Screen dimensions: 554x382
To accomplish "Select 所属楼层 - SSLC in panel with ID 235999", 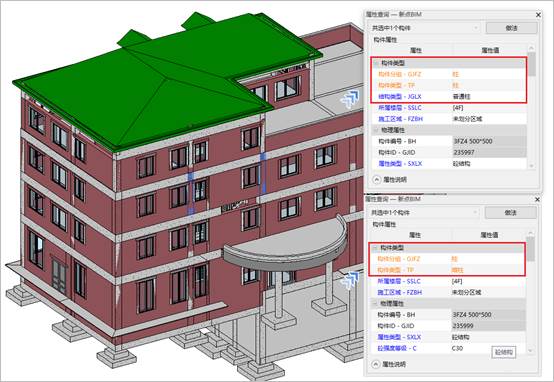I will pyautogui.click(x=448, y=281).
